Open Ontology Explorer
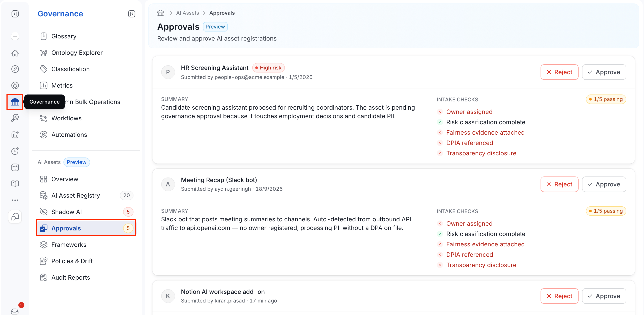The image size is (644, 315). point(86,53)
